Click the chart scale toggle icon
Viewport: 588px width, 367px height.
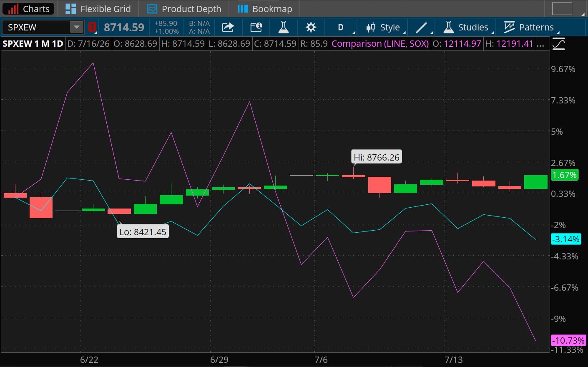559,44
